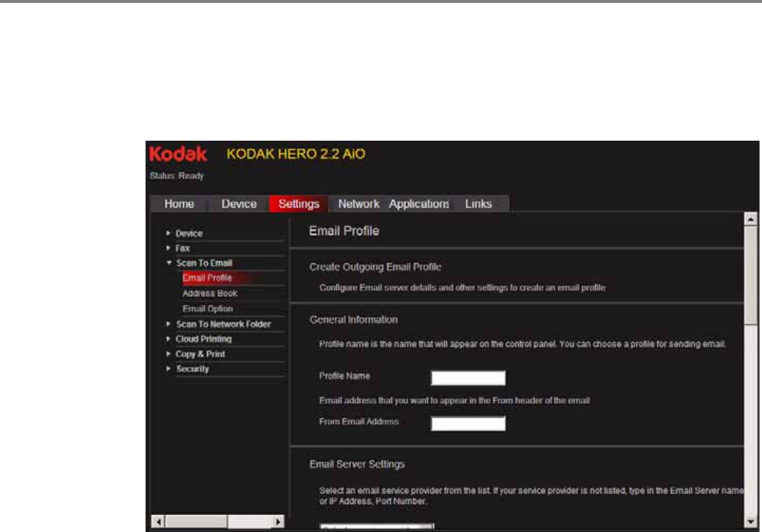Click the General Information heading
The height and width of the screenshot is (532, 762).
click(353, 319)
